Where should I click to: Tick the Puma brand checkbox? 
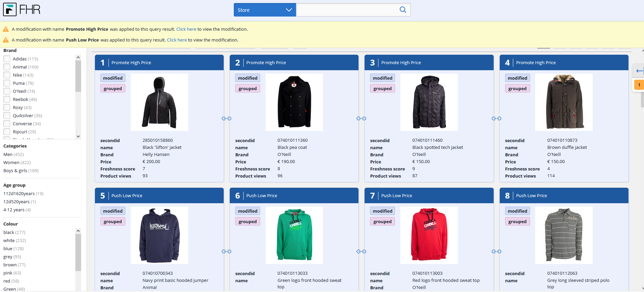7,83
